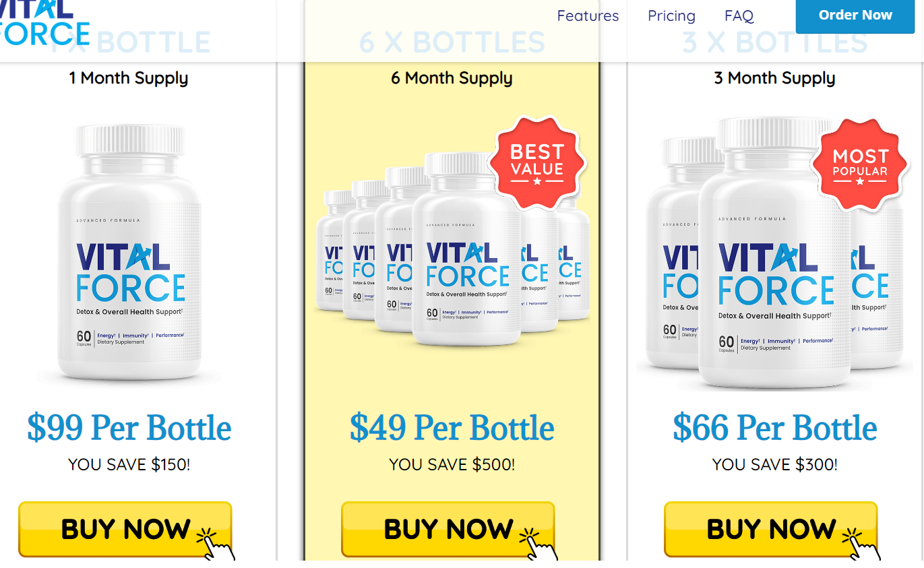The image size is (924, 568).
Task: Click the 6 Month Supply heading
Action: point(452,79)
